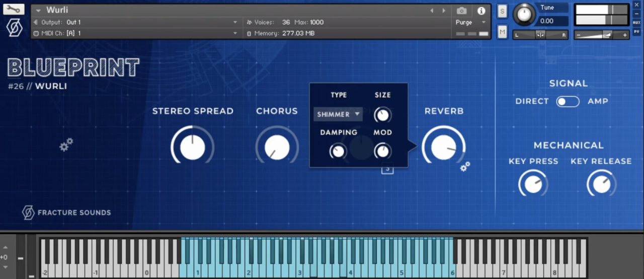Click the reverb Damping knob

click(x=339, y=151)
